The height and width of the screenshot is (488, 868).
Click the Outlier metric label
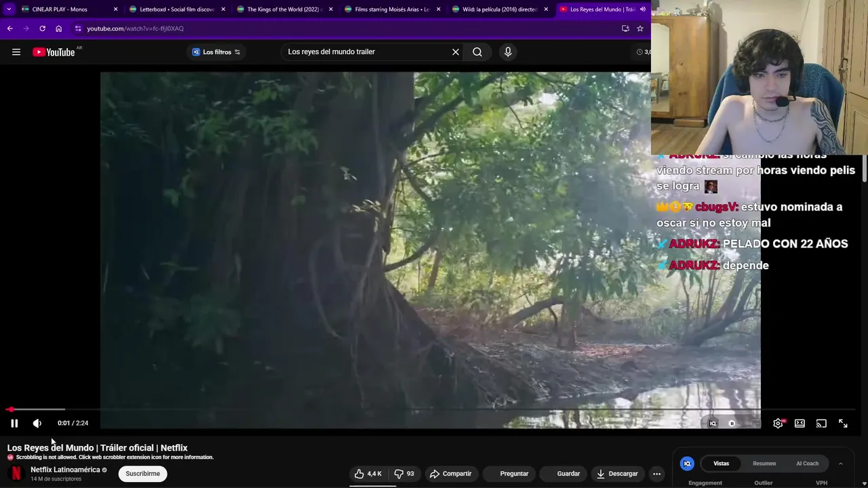(764, 483)
